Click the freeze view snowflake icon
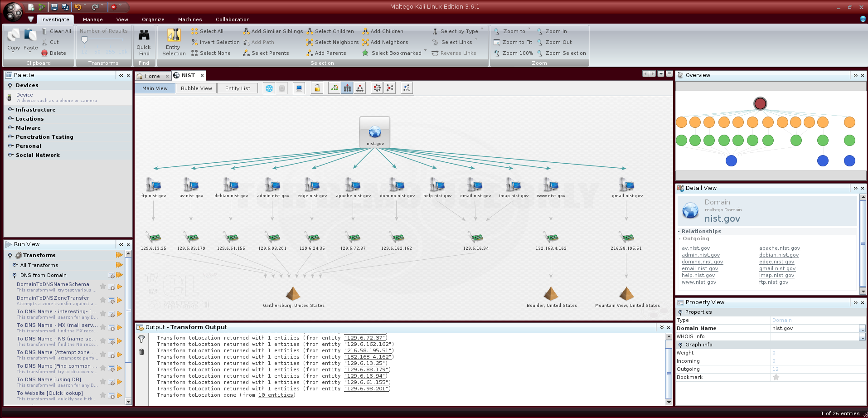Screen dimensions: 868x418 (x=269, y=88)
